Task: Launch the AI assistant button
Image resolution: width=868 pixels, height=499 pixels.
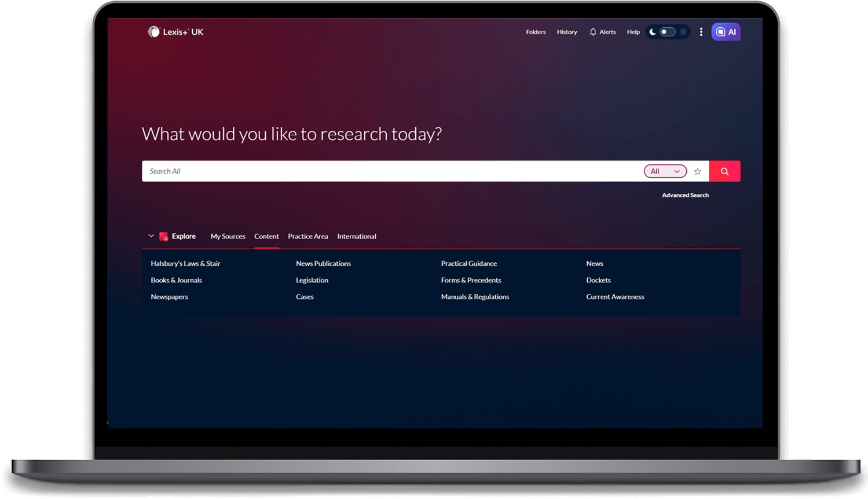Action: point(726,32)
